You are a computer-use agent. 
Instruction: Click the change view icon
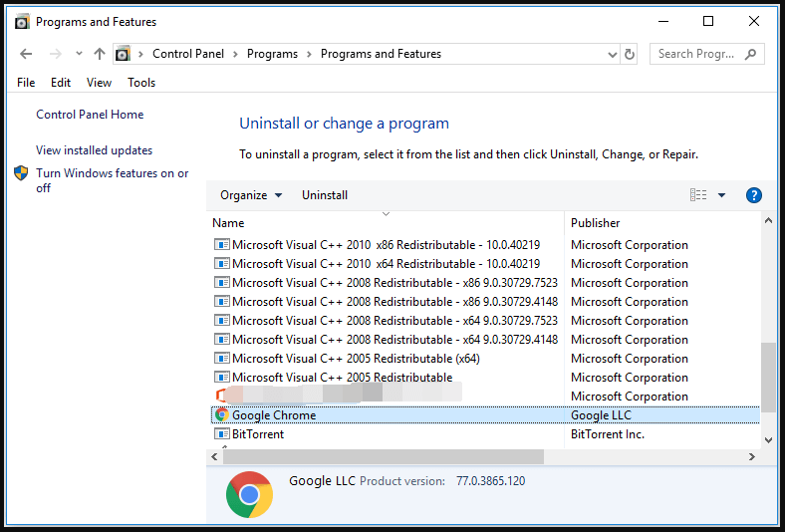(x=698, y=195)
